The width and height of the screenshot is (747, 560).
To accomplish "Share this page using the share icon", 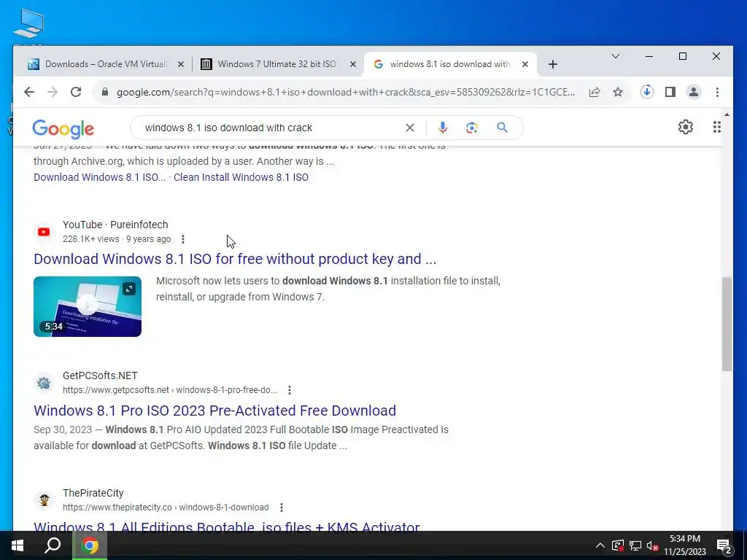I will 594,92.
